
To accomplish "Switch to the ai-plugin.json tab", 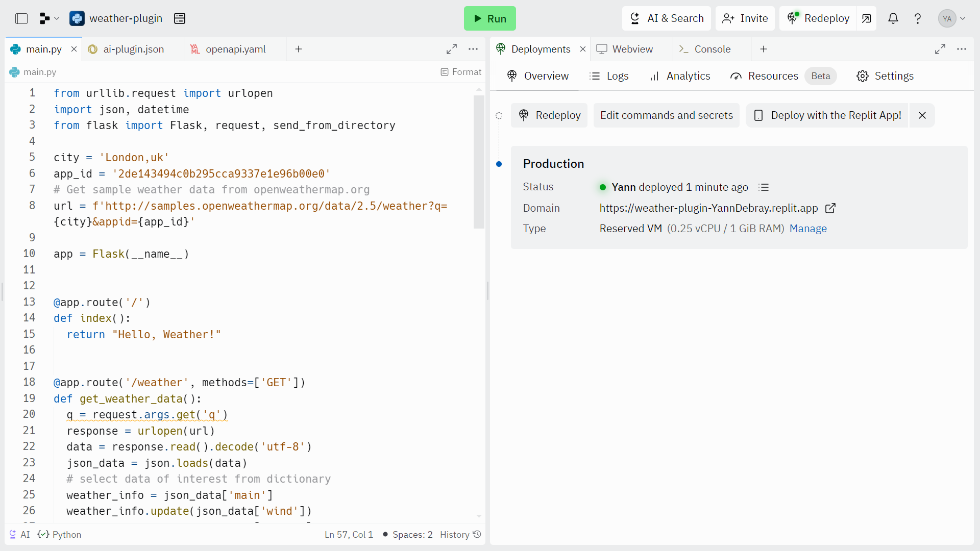I will tap(133, 49).
